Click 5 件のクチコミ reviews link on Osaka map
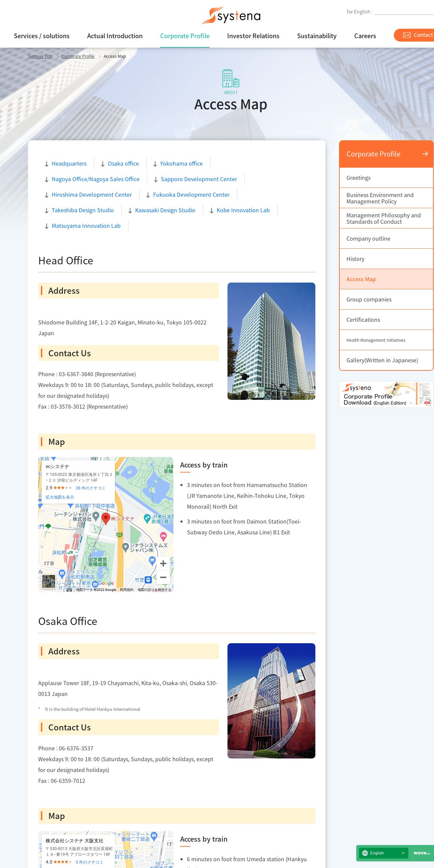This screenshot has width=434, height=868. (89, 862)
